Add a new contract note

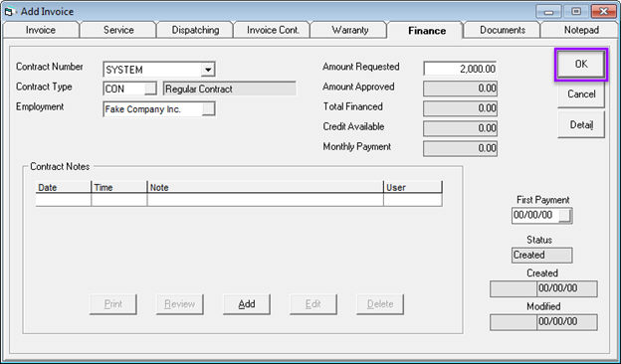(247, 304)
